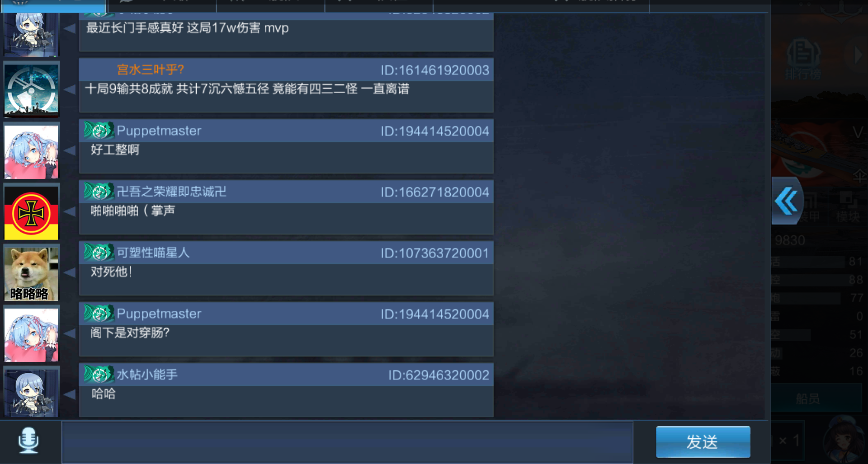The height and width of the screenshot is (464, 868).
Task: Select the partially hidden first chat tab
Action: click(53, 6)
